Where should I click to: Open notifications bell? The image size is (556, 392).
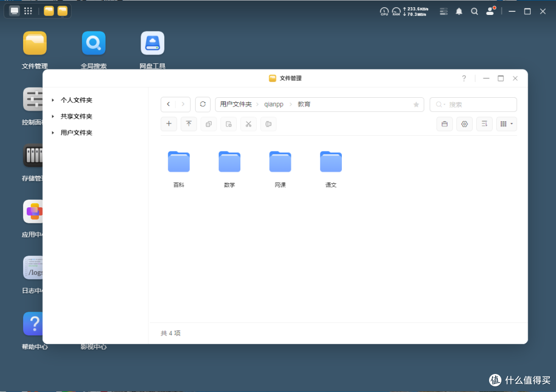(x=459, y=12)
